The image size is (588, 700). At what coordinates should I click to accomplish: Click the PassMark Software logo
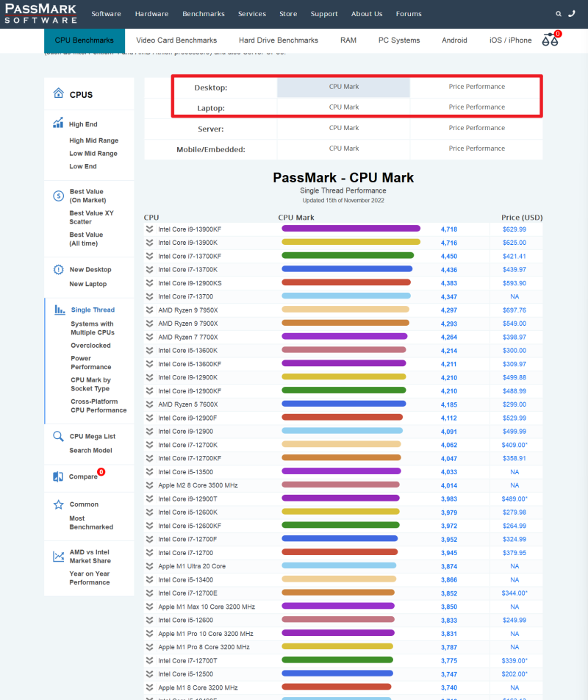[41, 14]
